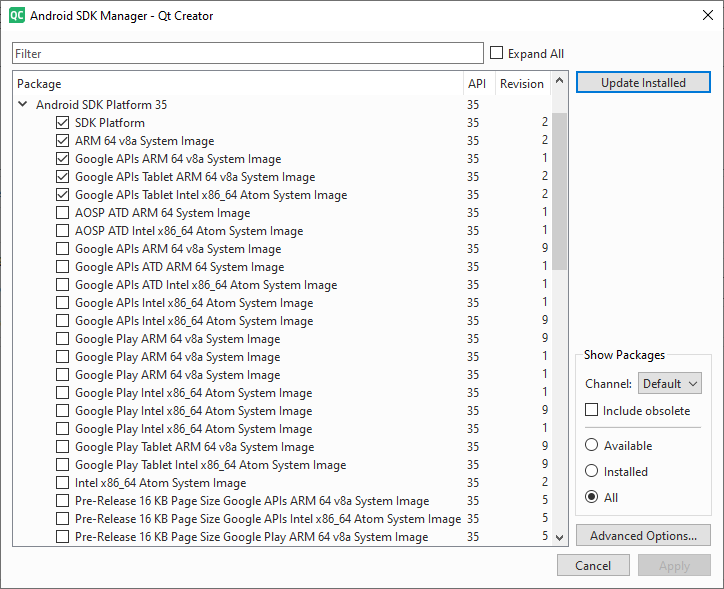Select the Installed radio button
This screenshot has width=724, height=589.
[x=592, y=471]
